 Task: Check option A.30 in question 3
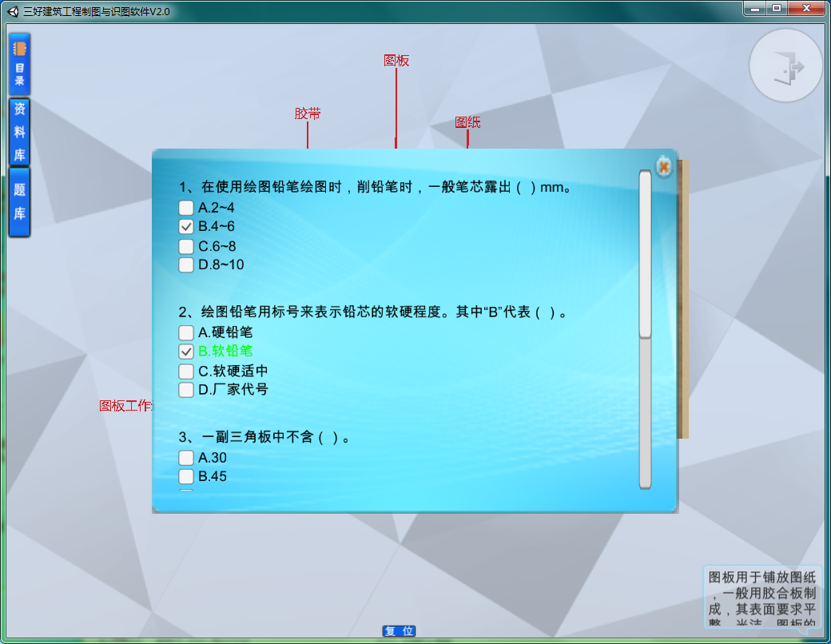coord(186,458)
